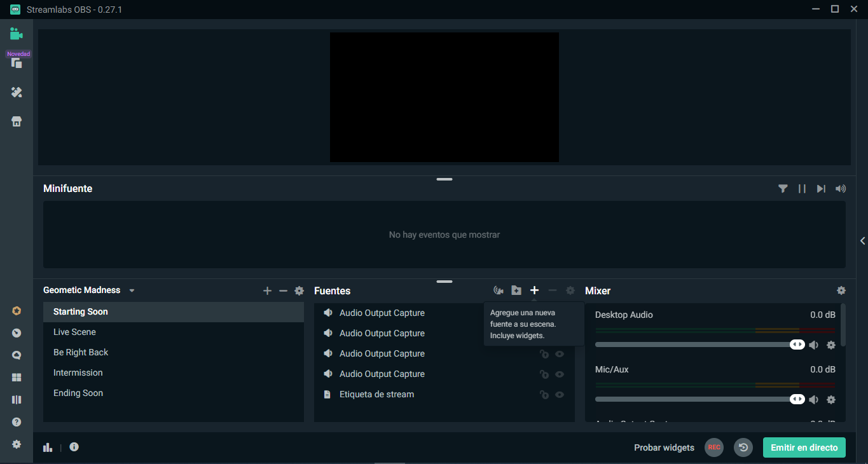
Task: Open the App Store icon in sidebar
Action: point(17,121)
